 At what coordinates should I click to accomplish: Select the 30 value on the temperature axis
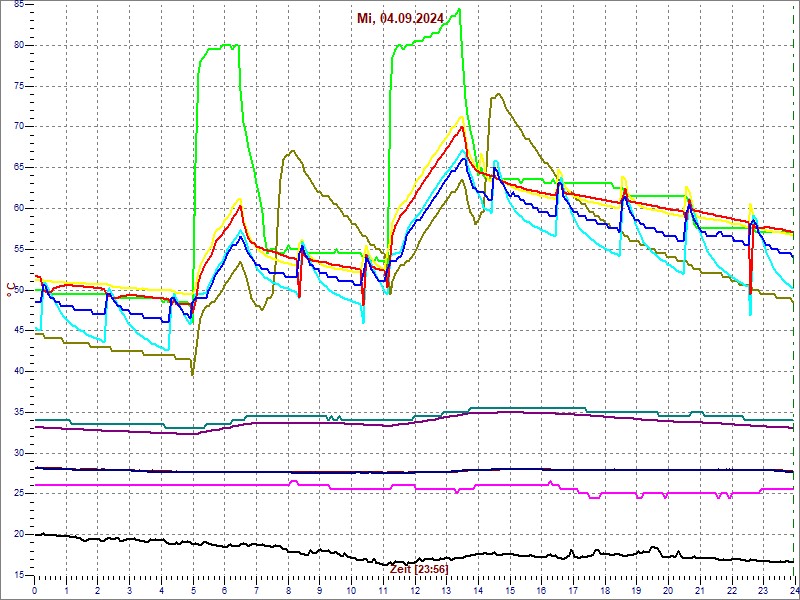(18, 453)
